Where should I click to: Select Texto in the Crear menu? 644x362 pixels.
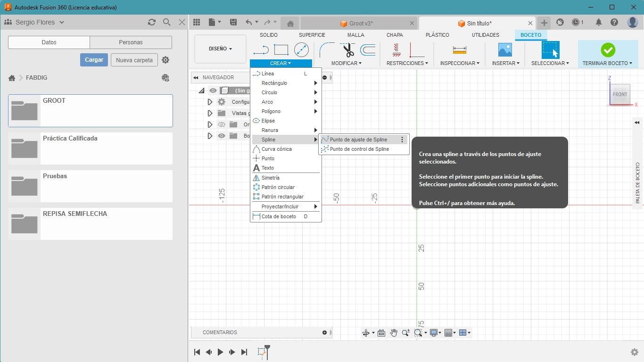286,168
